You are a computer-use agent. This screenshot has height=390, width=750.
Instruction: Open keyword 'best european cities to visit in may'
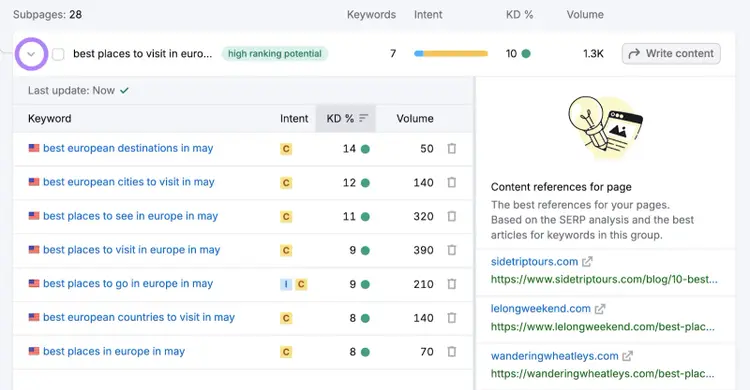pos(129,182)
